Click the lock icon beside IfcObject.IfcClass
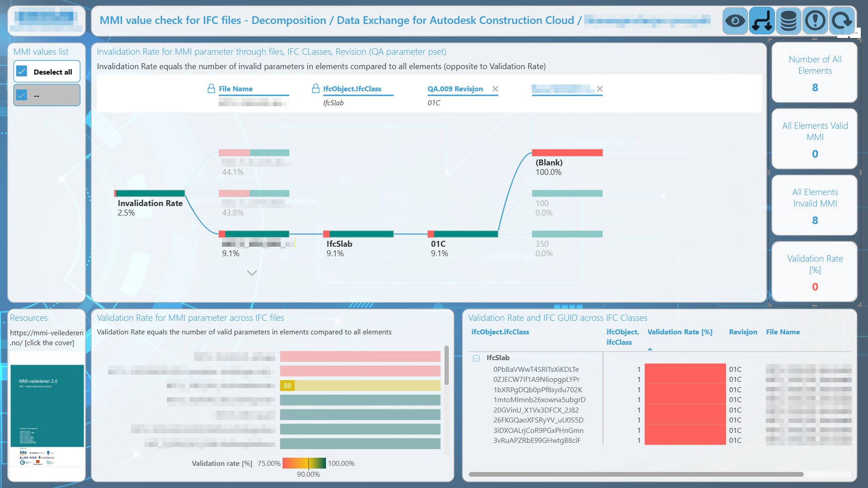This screenshot has height=488, width=868. pyautogui.click(x=316, y=89)
